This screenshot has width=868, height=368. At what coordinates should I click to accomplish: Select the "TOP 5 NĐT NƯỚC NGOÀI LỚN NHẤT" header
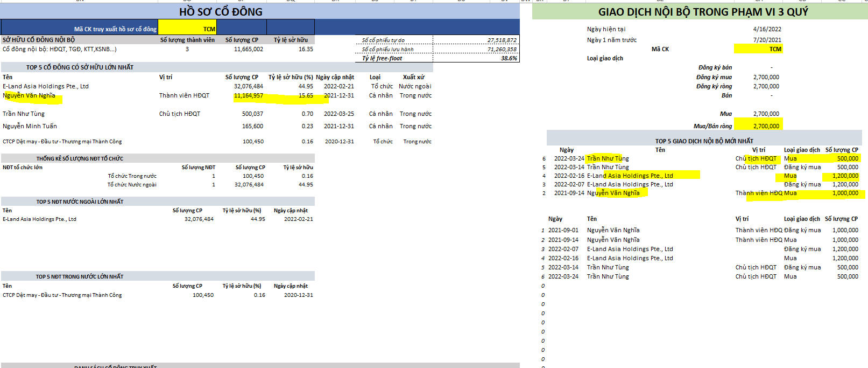click(x=80, y=202)
